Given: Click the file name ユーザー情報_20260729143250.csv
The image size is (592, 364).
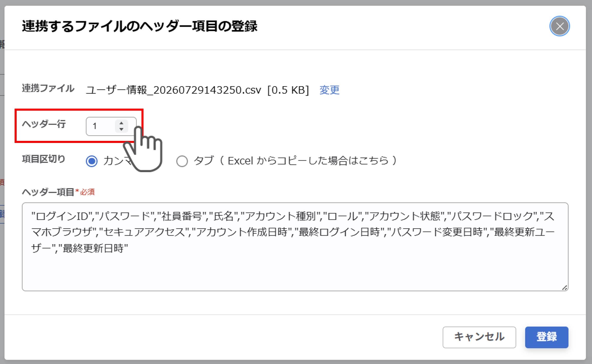Looking at the screenshot, I should [x=173, y=90].
